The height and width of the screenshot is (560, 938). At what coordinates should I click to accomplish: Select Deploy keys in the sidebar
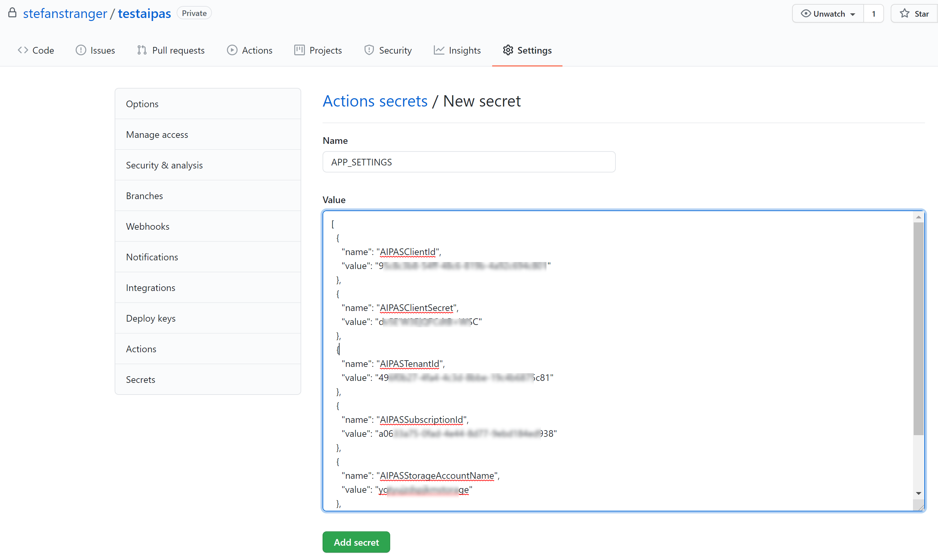[x=151, y=318]
